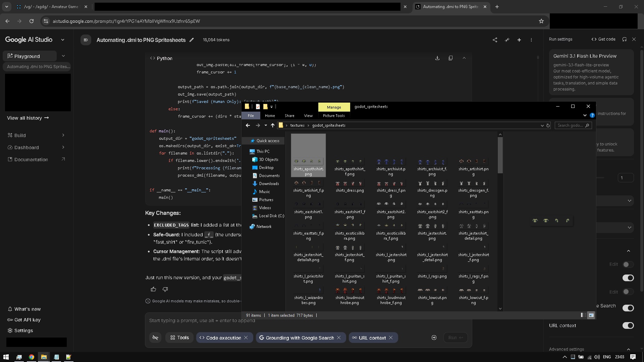Open the share prompt icon
Image resolution: width=644 pixels, height=362 pixels.
pyautogui.click(x=495, y=40)
